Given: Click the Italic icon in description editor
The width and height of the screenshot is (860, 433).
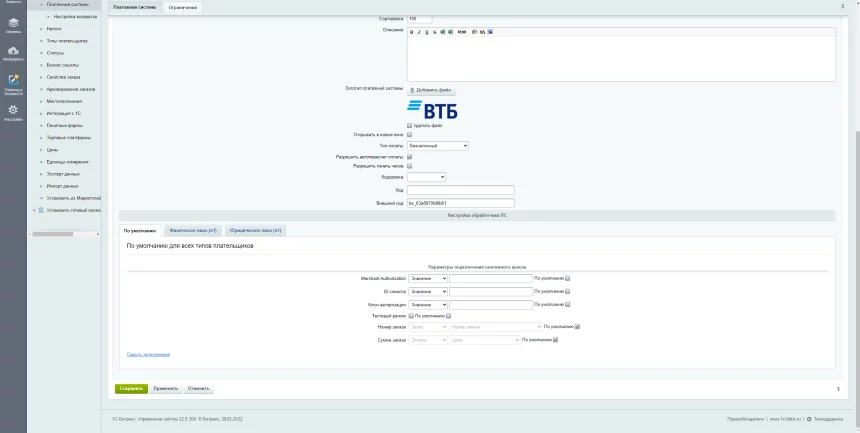Looking at the screenshot, I should tap(419, 31).
